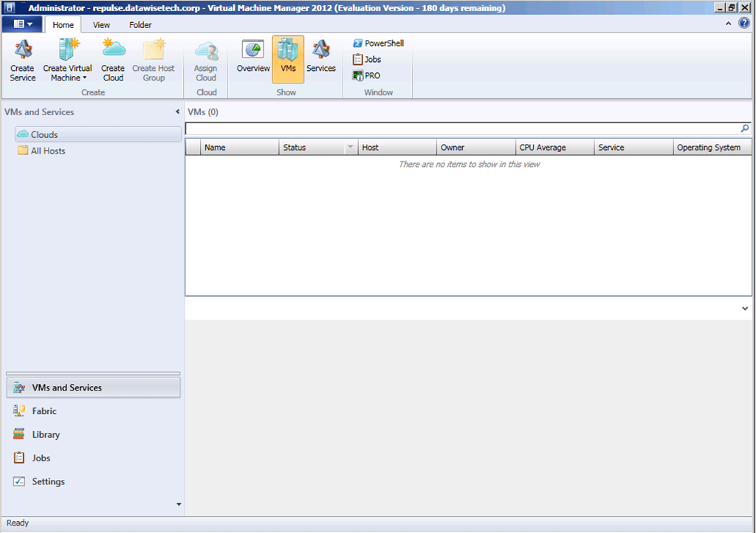Open navigation pane options arrow
Viewport: 756px width, 533px height.
[179, 504]
